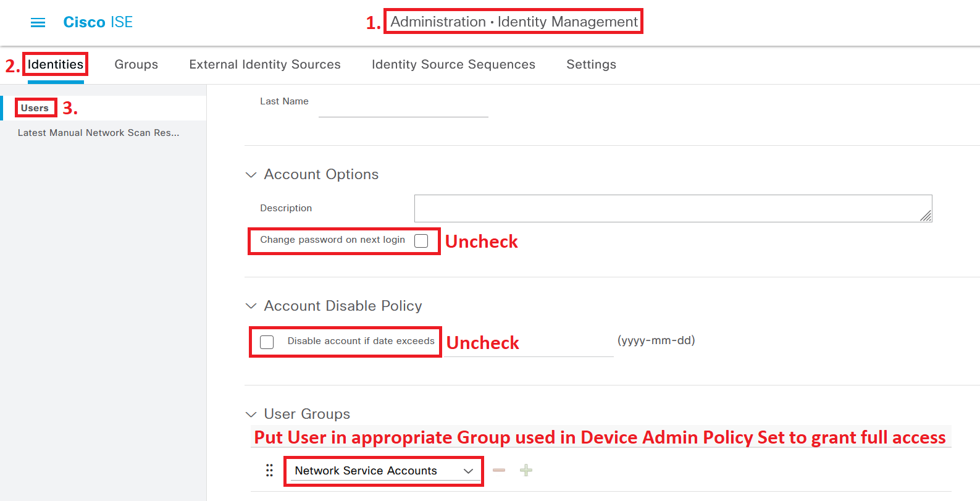Image resolution: width=980 pixels, height=501 pixels.
Task: Click the Description text area
Action: coord(673,208)
